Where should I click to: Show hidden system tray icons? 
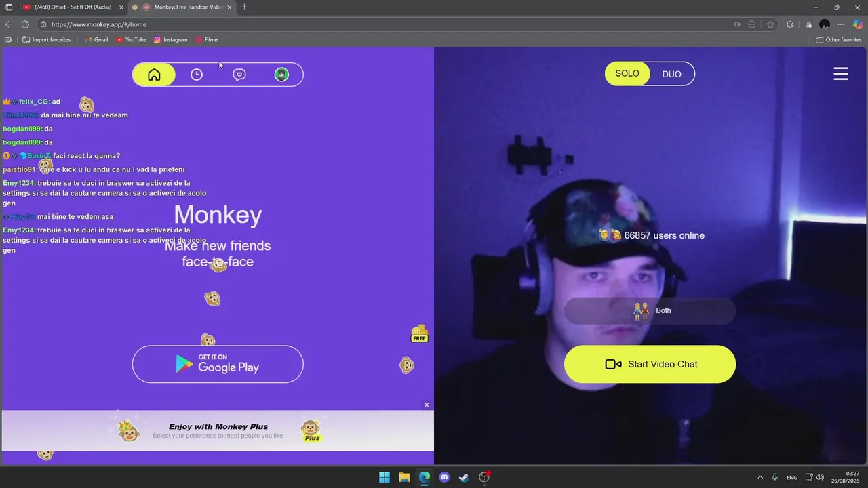[x=760, y=478]
